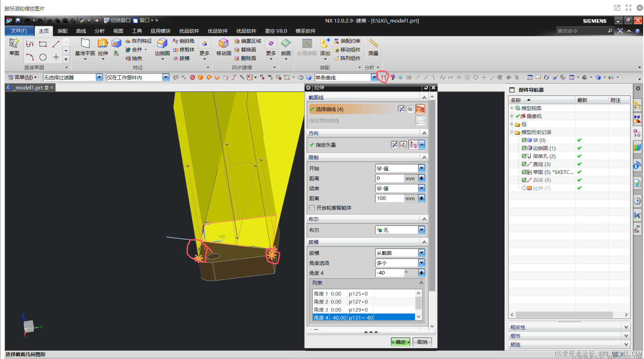Switch to the 应用模块 ribbon tab

pos(160,31)
